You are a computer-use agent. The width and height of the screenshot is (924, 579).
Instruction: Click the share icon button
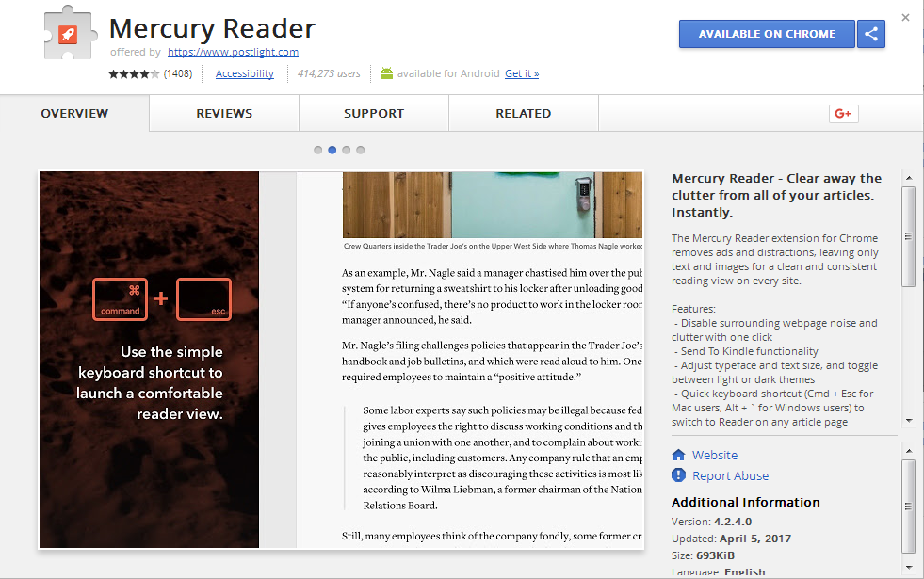point(871,34)
